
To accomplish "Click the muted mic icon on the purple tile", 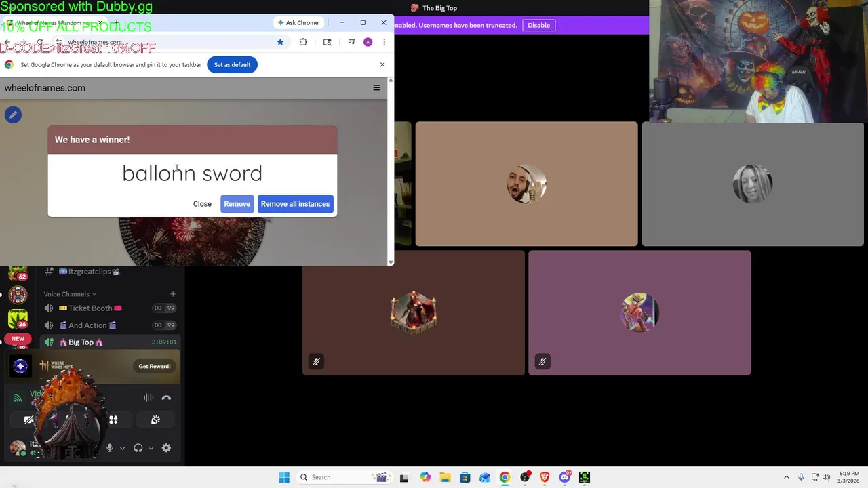I will pos(542,362).
